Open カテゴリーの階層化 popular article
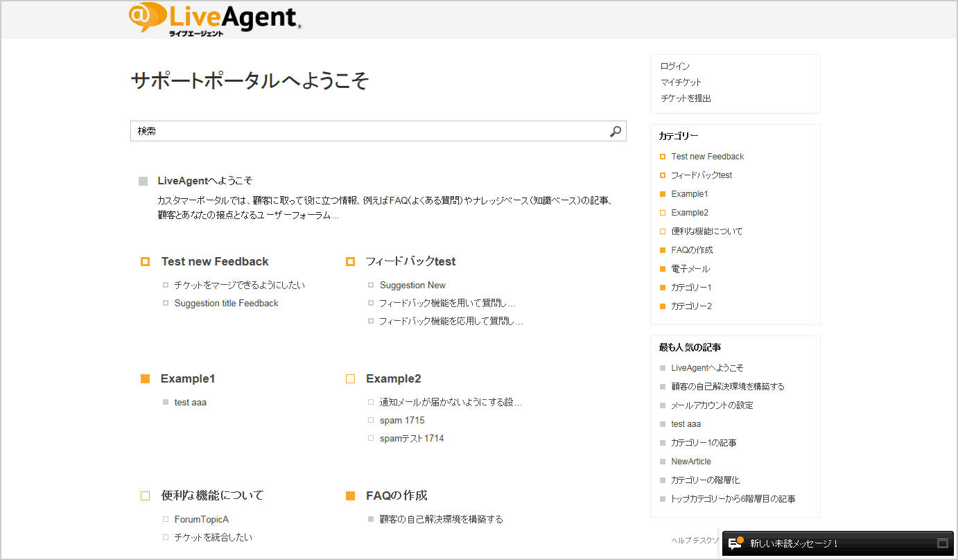The height and width of the screenshot is (560, 958). 706,480
